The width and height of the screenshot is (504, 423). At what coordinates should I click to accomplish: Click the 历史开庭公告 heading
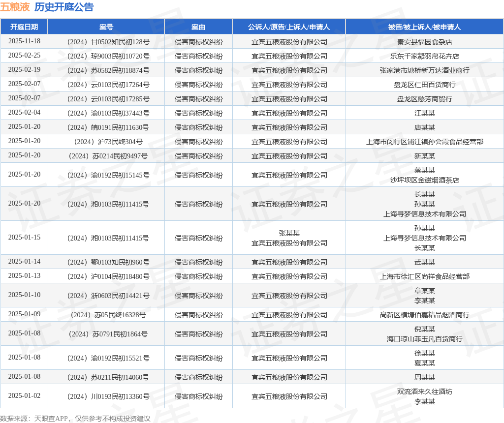click(x=64, y=7)
